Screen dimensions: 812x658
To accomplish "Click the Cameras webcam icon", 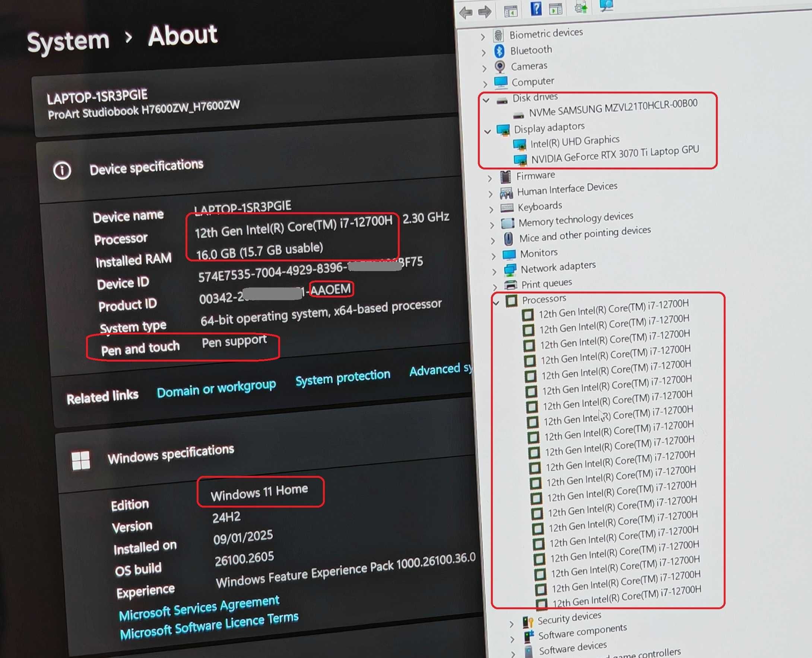I will coord(500,67).
